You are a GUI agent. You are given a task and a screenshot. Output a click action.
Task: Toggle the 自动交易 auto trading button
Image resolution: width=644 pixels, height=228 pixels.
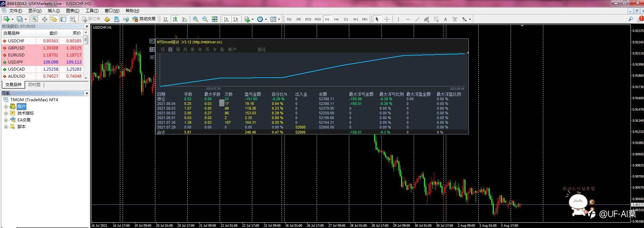tap(144, 19)
